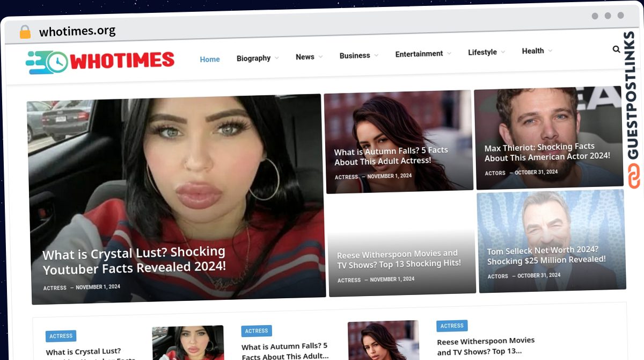644x360 pixels.
Task: Click blue ACTRESS badge above Autumn Falls list item
Action: coord(257,331)
